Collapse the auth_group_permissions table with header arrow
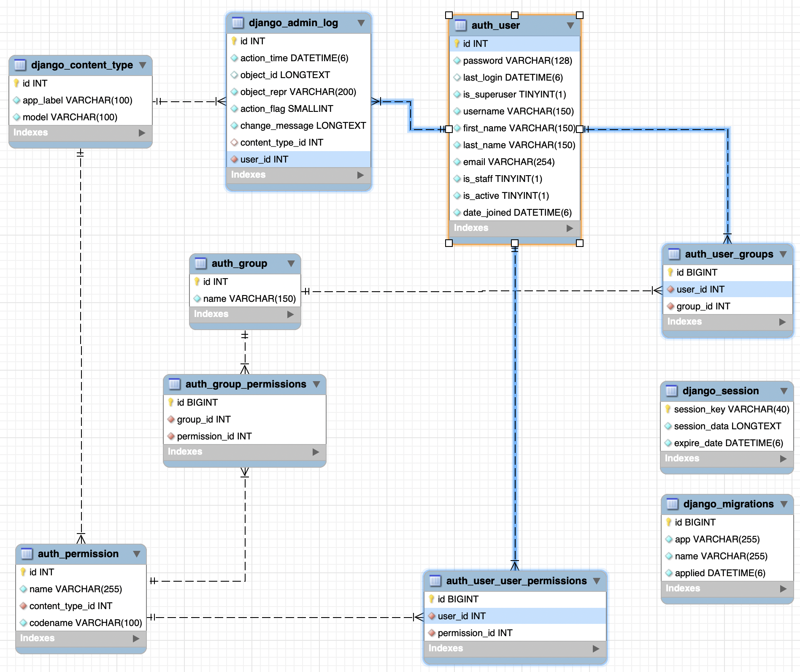800x672 pixels. (x=316, y=384)
